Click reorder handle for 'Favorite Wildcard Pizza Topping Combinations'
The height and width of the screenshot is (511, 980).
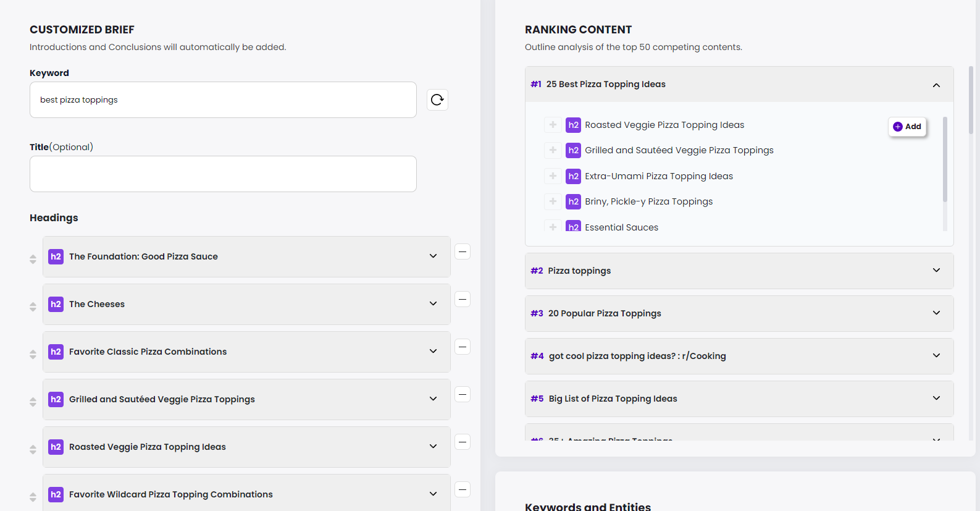click(x=33, y=497)
